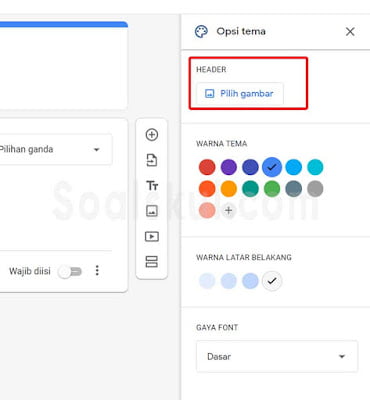Click the Add question plus icon
Image resolution: width=370 pixels, height=400 pixels.
point(152,135)
